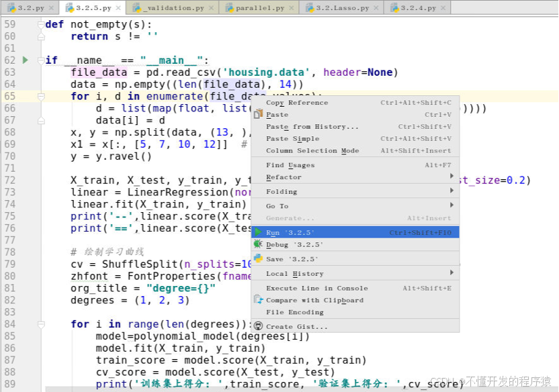Click the green run gutter arrow at line 62
The image size is (559, 392).
[x=26, y=60]
